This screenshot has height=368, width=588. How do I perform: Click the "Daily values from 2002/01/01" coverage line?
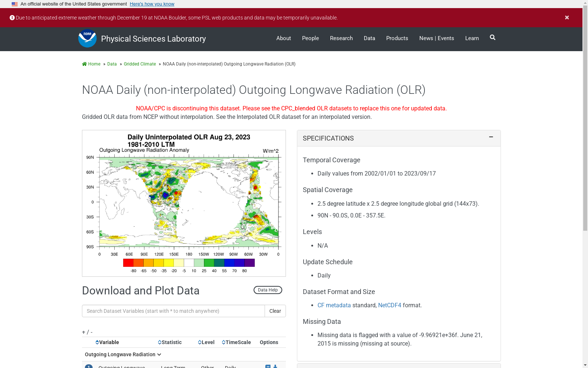click(x=377, y=174)
